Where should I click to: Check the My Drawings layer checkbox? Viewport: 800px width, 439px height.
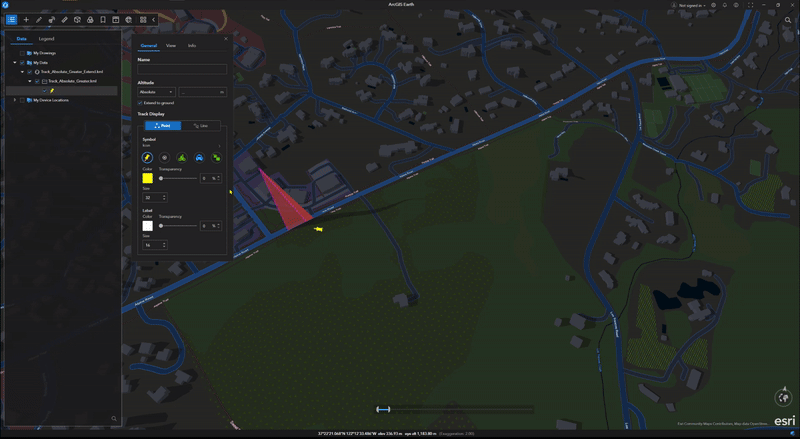(x=22, y=53)
